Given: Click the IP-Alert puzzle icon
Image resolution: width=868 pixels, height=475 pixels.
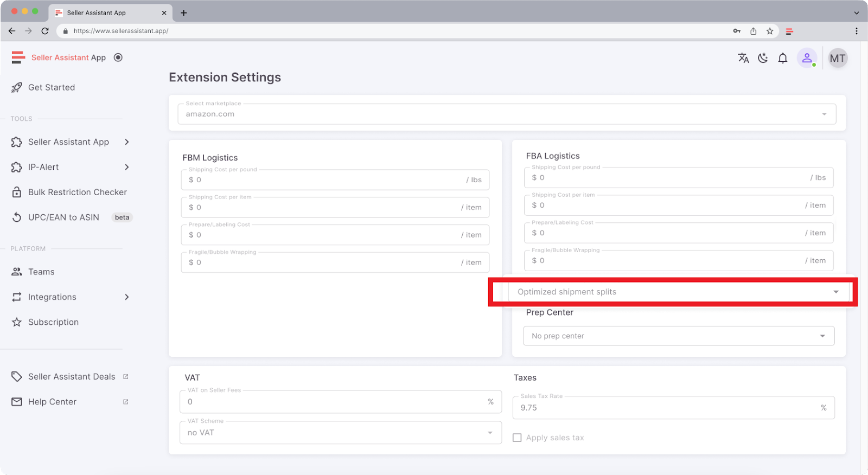Looking at the screenshot, I should point(17,167).
